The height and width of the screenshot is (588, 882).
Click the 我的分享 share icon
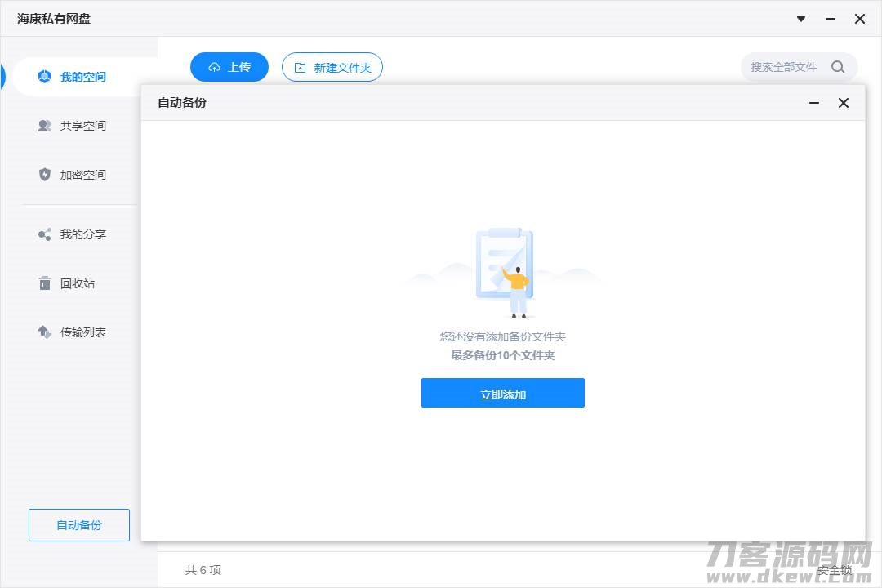(x=44, y=234)
